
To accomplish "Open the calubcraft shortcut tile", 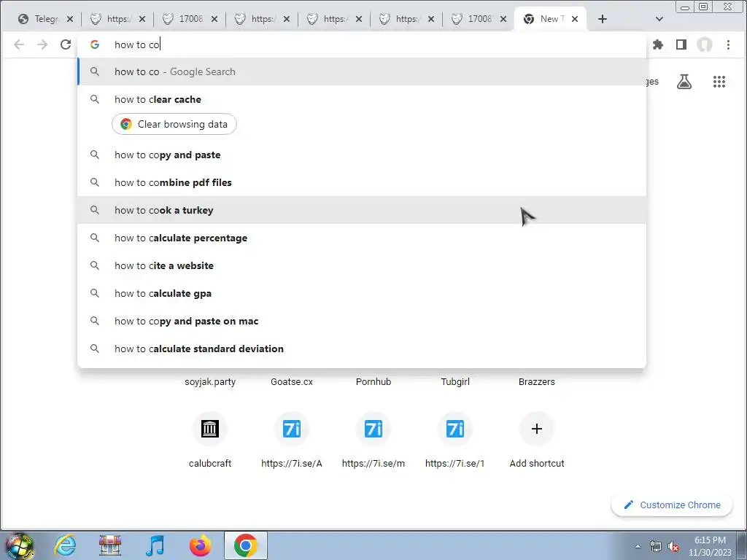I will [x=210, y=440].
